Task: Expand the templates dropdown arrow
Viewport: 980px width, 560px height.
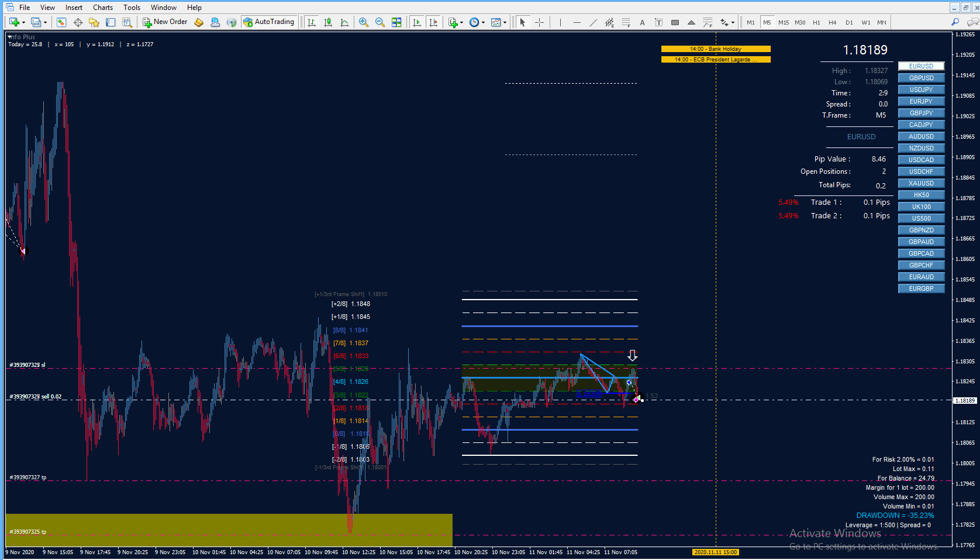Action: pos(505,23)
